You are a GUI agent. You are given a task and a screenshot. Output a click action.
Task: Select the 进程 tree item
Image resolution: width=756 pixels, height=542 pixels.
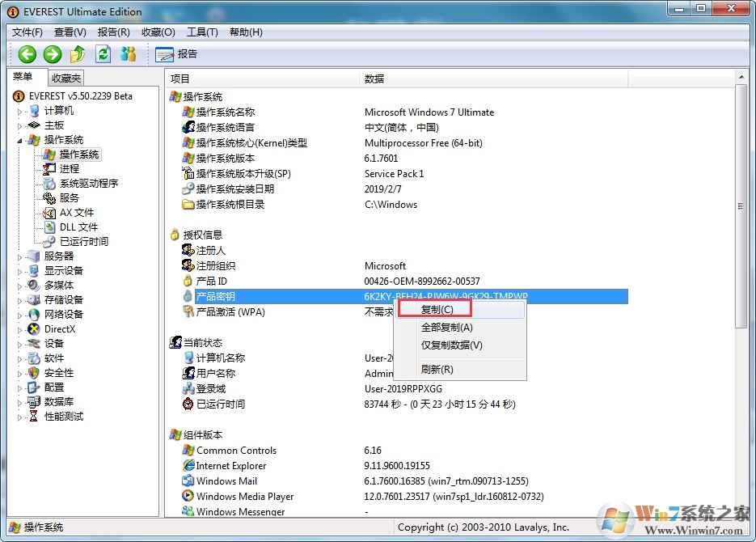tap(70, 168)
